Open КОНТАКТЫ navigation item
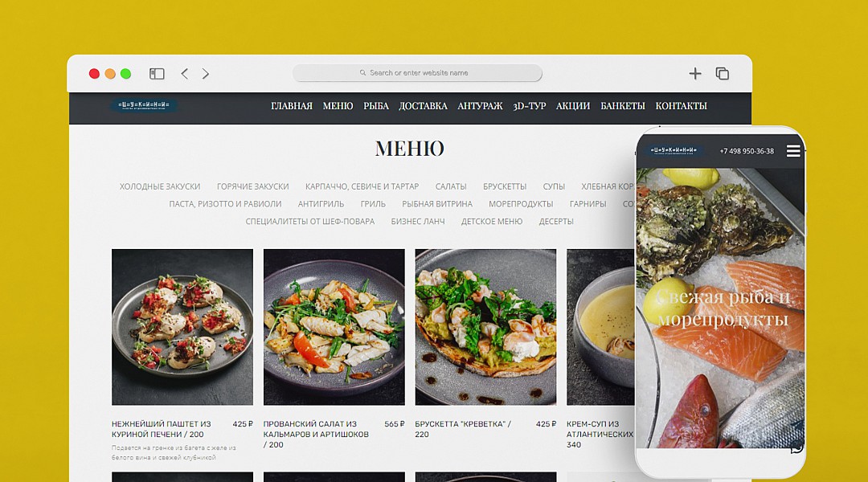Screen dimensions: 868x482 click(x=681, y=106)
